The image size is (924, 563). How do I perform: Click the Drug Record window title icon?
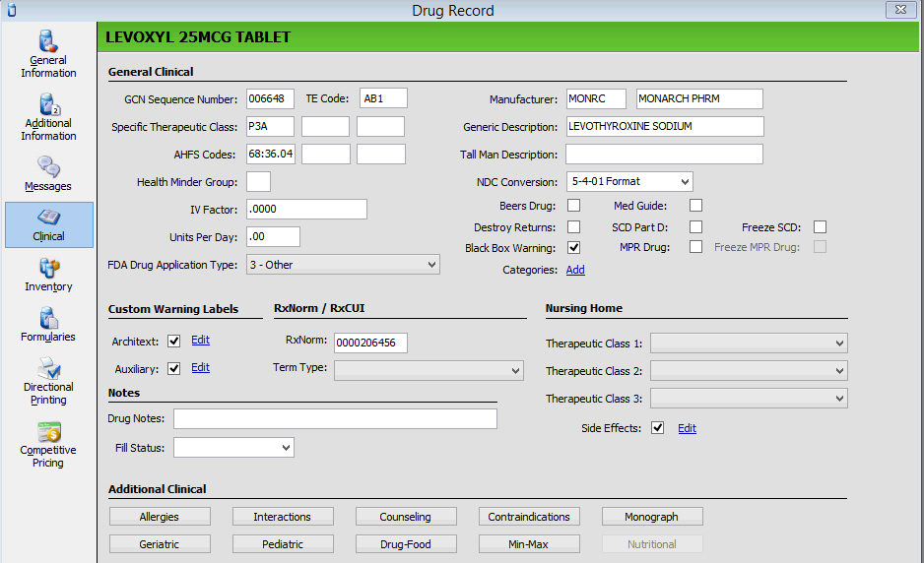tap(12, 10)
